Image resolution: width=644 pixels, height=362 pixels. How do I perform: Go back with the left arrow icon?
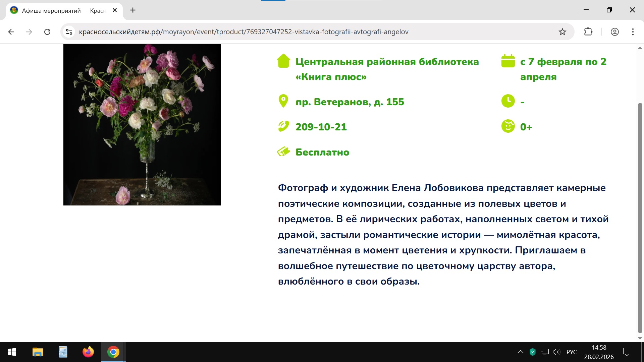click(x=11, y=32)
